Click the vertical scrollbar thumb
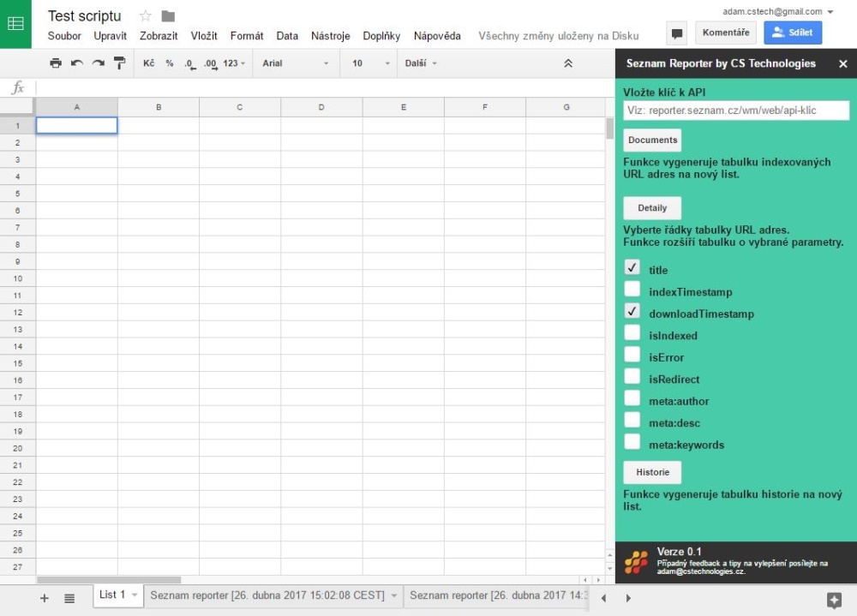The image size is (857, 616). point(610,129)
